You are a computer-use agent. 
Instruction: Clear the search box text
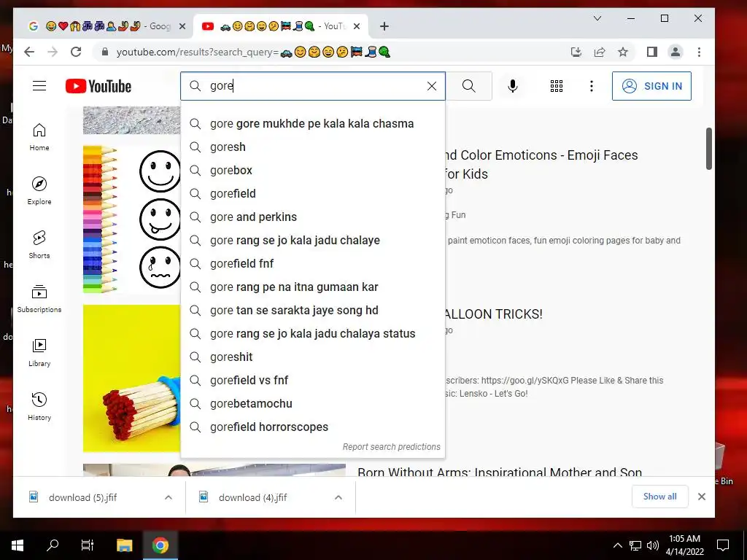(432, 86)
